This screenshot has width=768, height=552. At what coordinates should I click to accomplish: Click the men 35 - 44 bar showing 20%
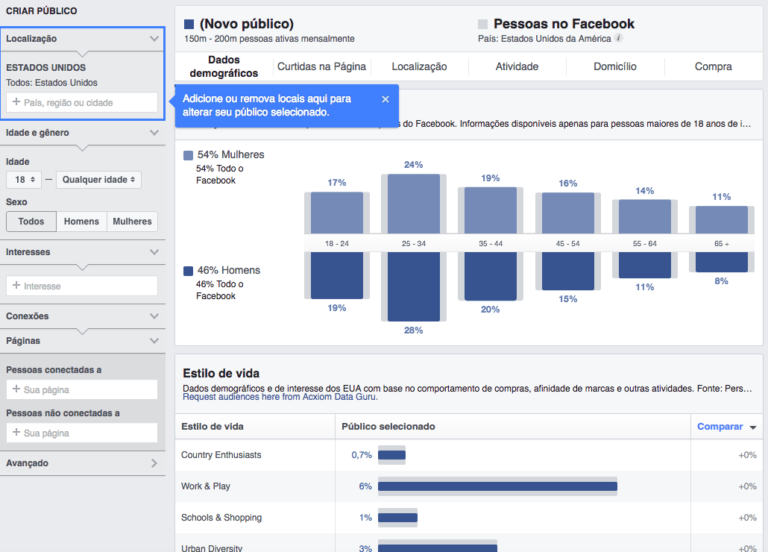[490, 276]
